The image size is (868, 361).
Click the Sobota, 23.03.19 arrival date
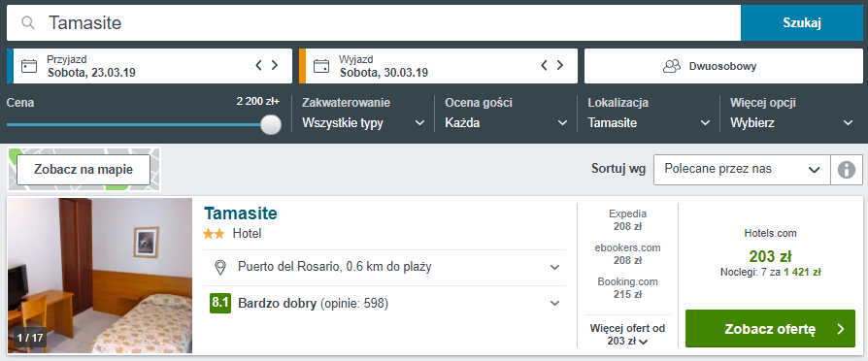click(91, 73)
